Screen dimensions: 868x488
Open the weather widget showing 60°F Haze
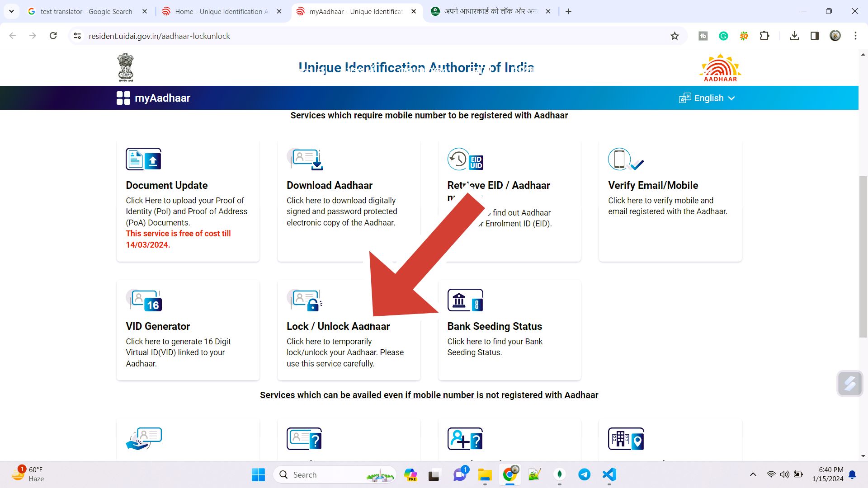point(27,474)
